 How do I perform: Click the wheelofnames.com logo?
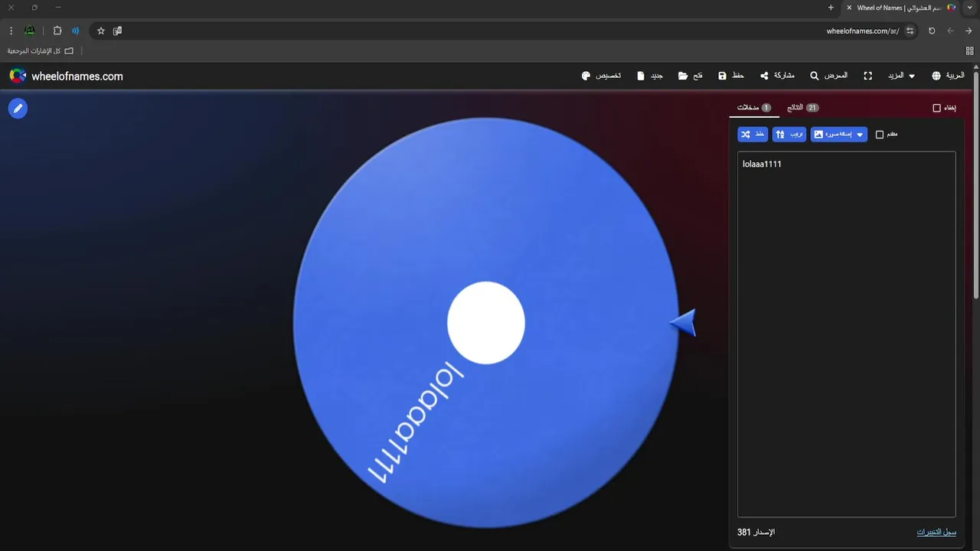click(66, 76)
